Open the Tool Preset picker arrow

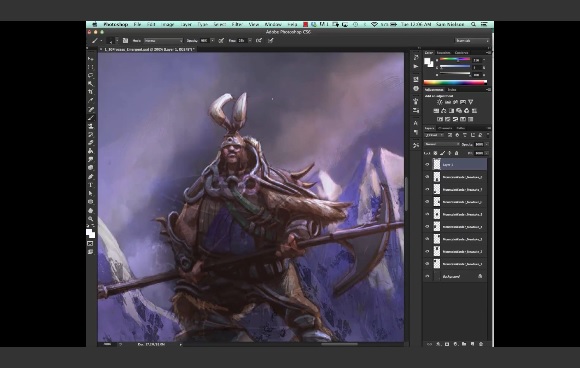pos(101,40)
